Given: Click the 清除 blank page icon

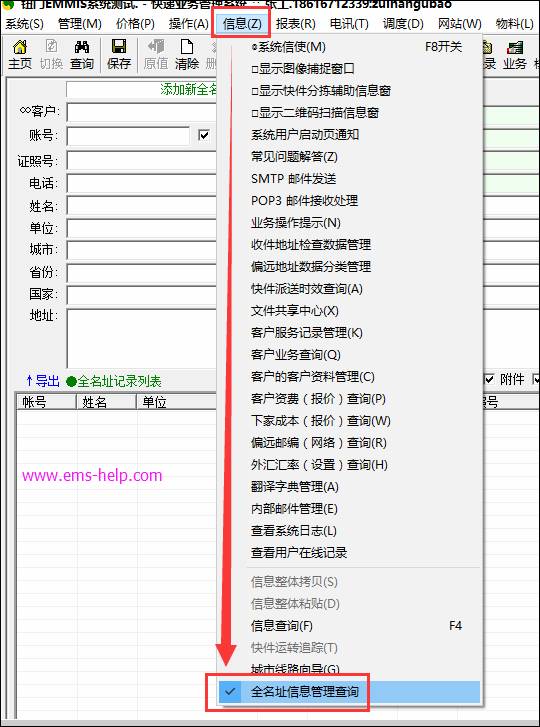Looking at the screenshot, I should click(x=187, y=55).
